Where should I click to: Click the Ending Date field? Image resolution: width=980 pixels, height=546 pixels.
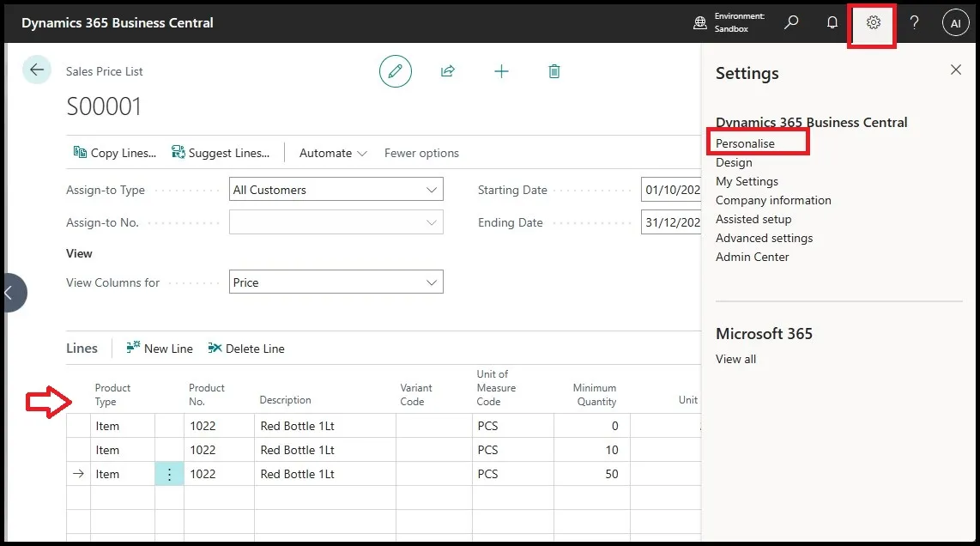click(671, 222)
